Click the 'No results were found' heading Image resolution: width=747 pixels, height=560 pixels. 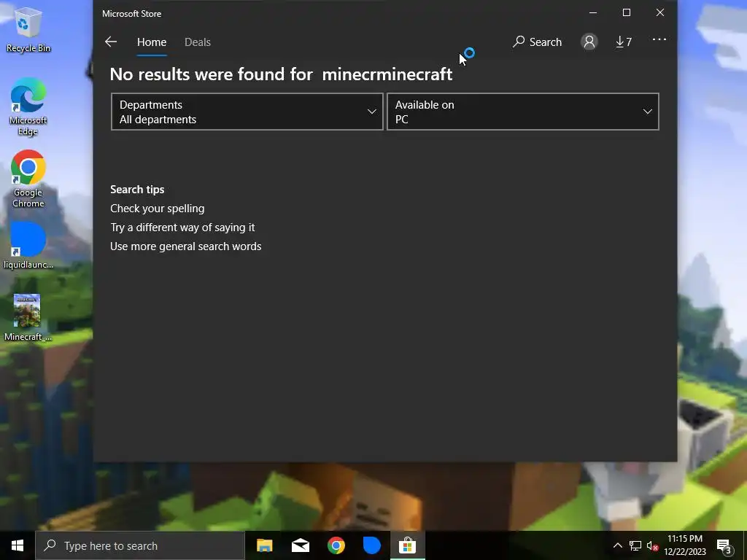281,74
